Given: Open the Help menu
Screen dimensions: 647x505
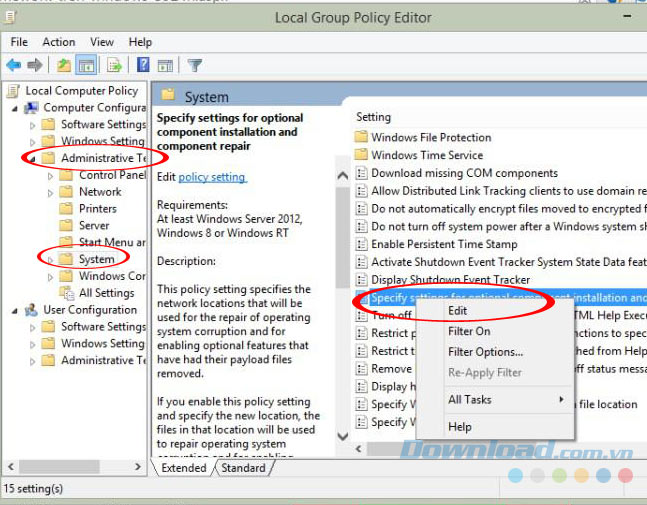Looking at the screenshot, I should [140, 42].
